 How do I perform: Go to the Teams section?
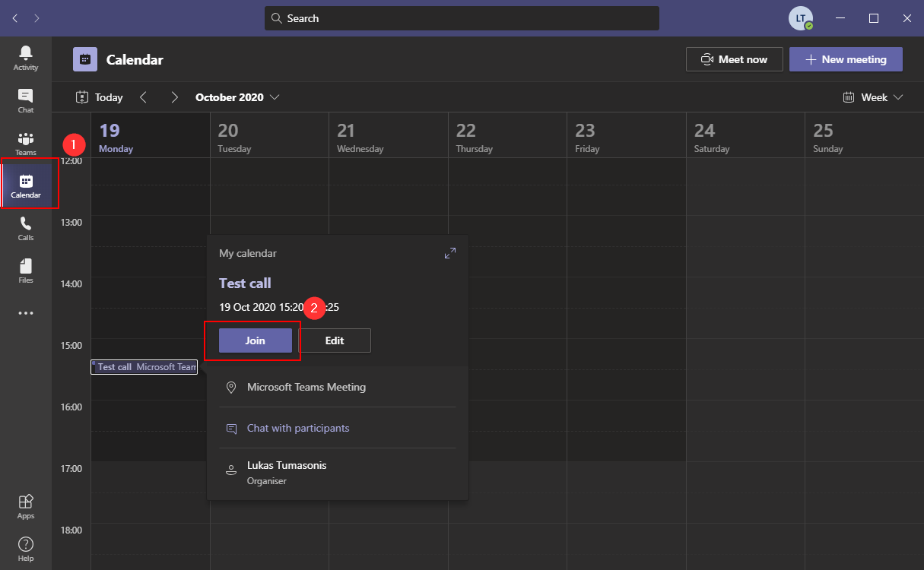[26, 143]
